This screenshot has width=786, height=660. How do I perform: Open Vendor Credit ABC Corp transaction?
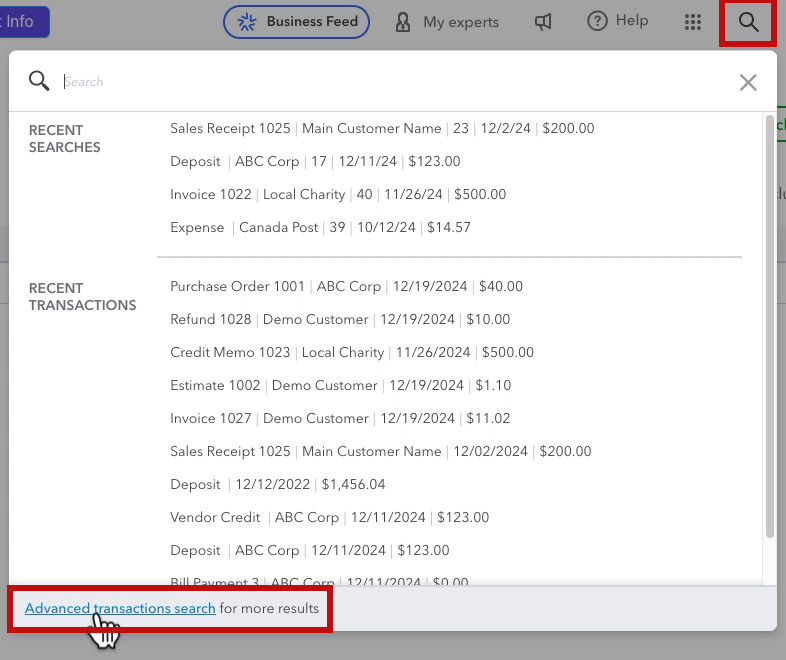click(x=329, y=518)
